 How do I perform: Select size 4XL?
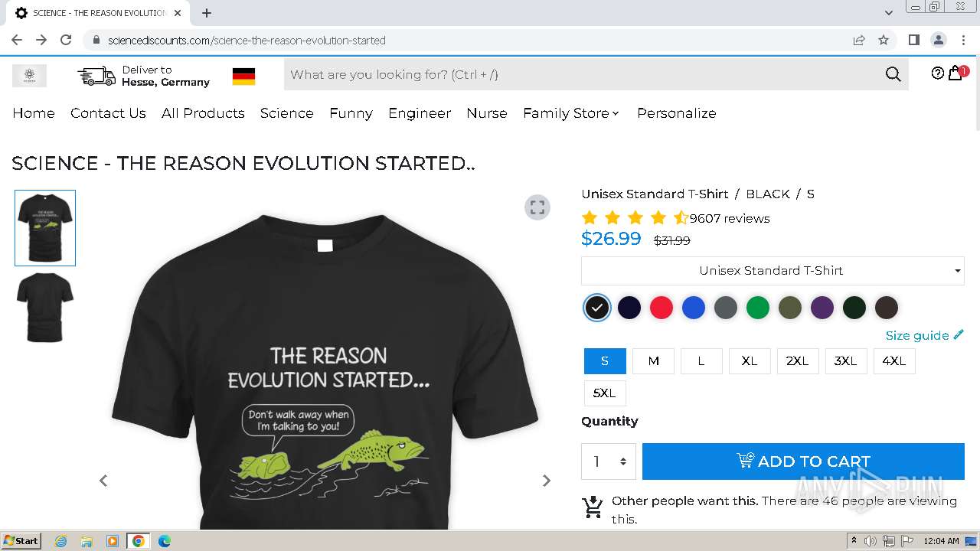(x=894, y=361)
